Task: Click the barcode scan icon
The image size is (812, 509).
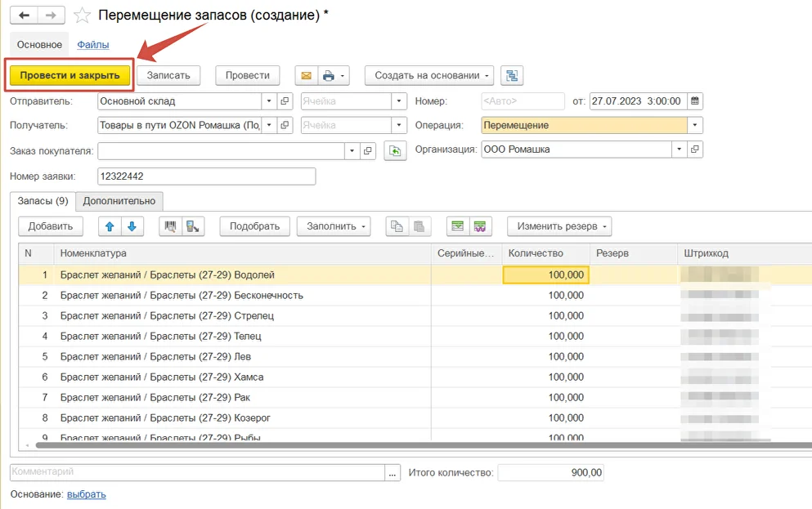Action: click(171, 226)
